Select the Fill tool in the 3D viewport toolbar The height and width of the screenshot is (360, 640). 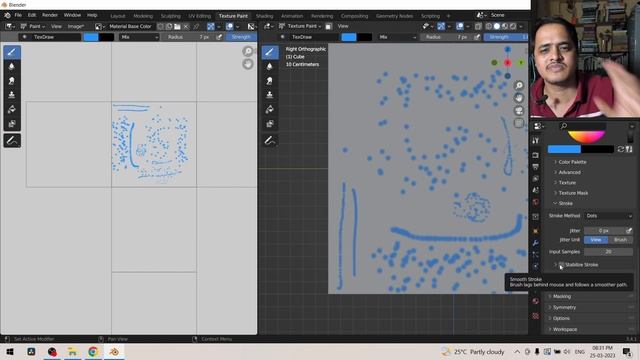tap(269, 109)
